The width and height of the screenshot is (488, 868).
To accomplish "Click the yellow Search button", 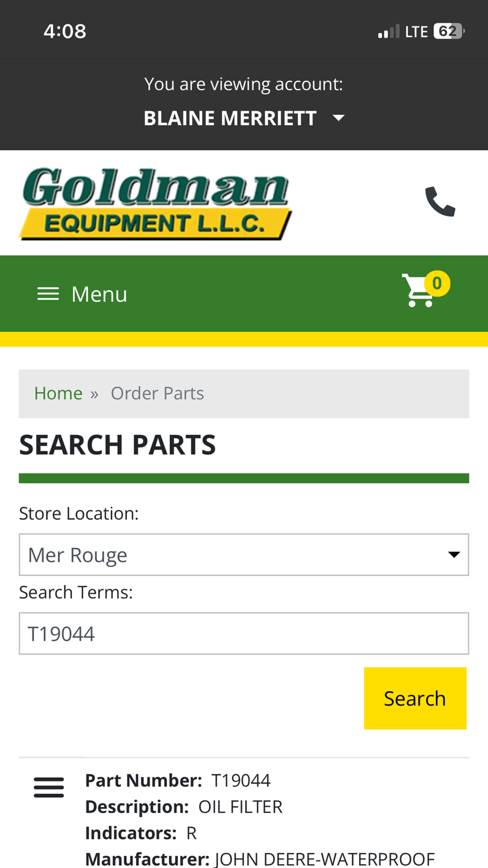I will point(415,698).
